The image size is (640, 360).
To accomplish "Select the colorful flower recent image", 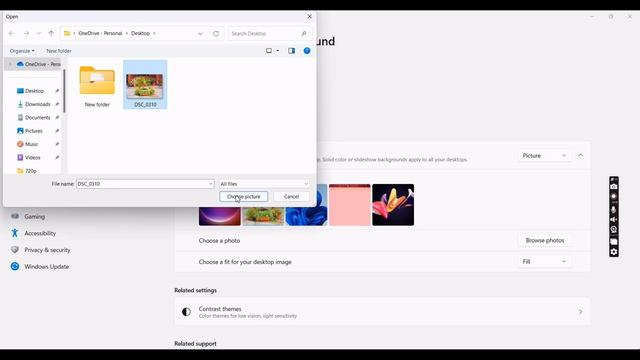I will (393, 205).
